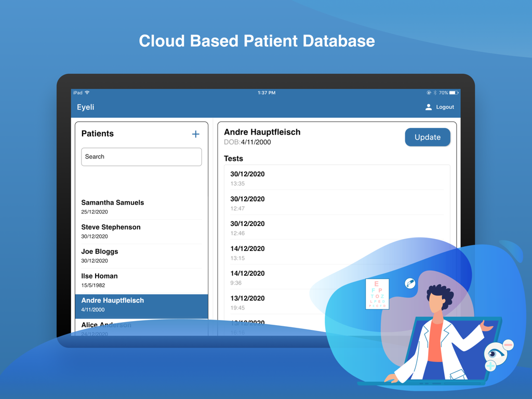
Task: Click Logout at the top right
Action: click(445, 107)
